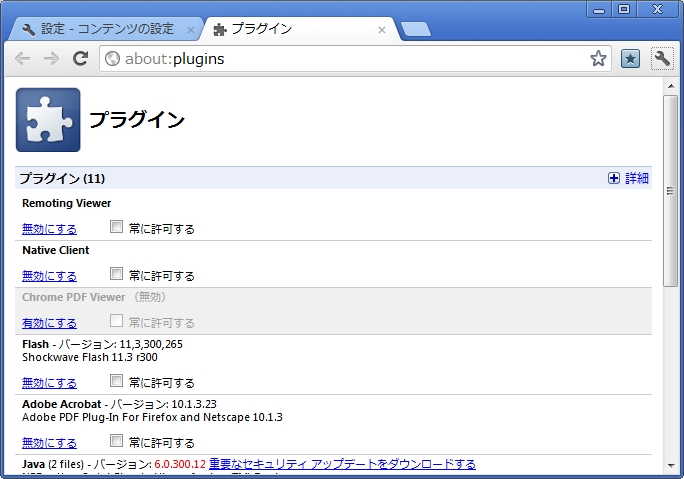Click Flash version 11,3,300,265 text
Image resolution: width=684 pixels, height=479 pixels.
pos(151,345)
